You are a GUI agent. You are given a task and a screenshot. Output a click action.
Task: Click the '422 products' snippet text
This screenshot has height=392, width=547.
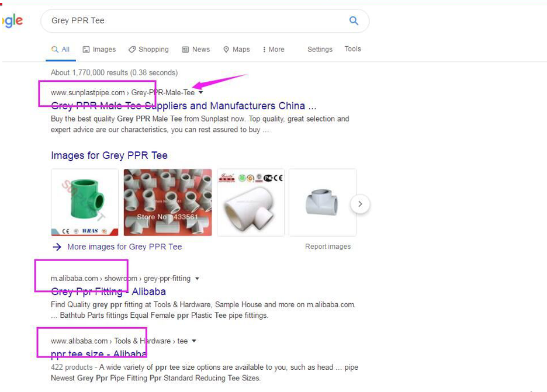point(205,373)
